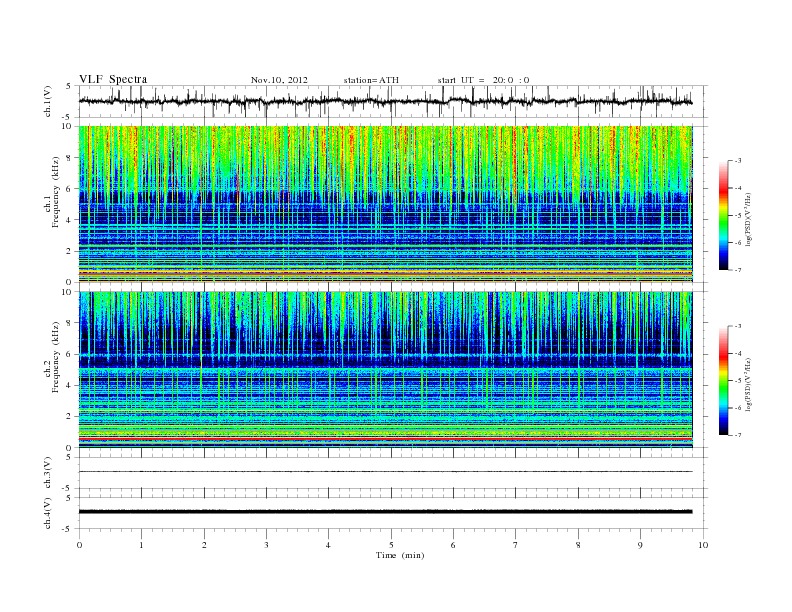Image resolution: width=792 pixels, height=612 pixels.
Task: Click inside the ch.1 spectrogram panel
Action: click(x=385, y=204)
